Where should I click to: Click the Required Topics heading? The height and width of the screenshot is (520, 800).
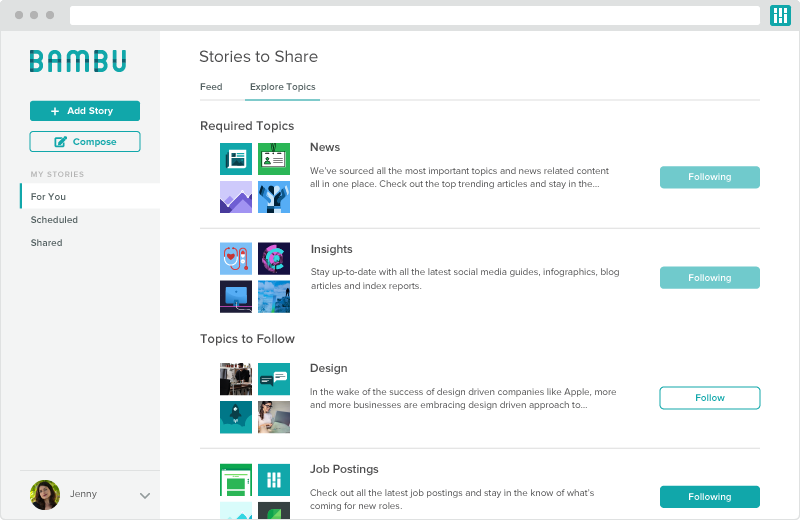pos(247,126)
